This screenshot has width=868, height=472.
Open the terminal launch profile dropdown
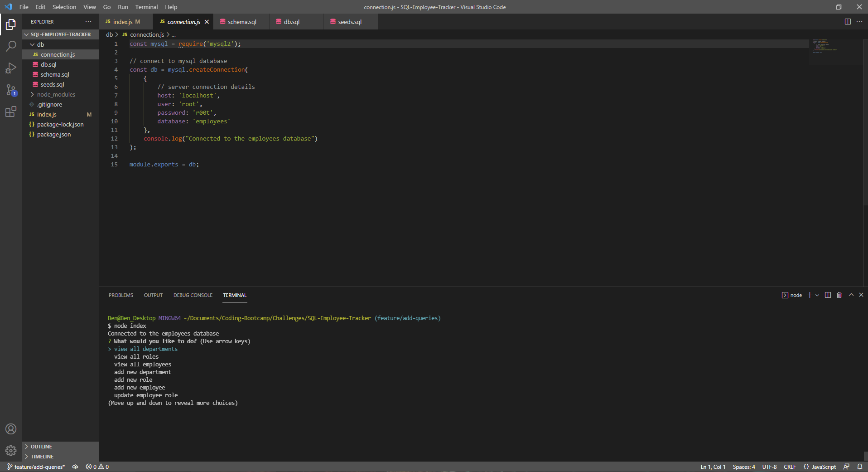[817, 295]
